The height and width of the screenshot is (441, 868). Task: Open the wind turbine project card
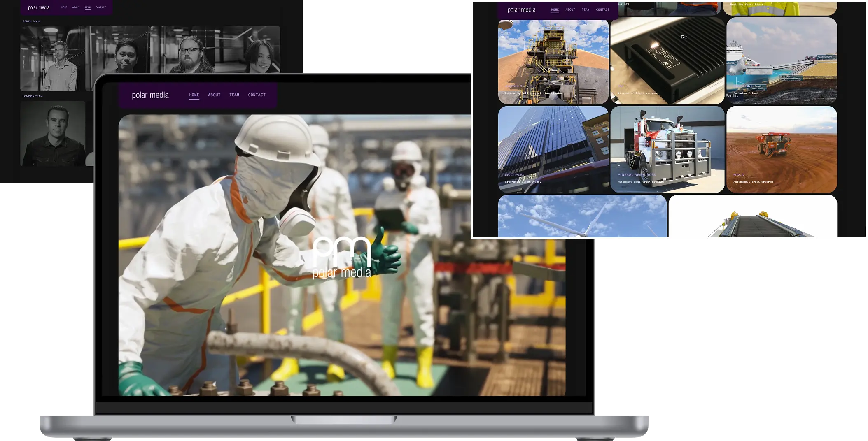582,216
